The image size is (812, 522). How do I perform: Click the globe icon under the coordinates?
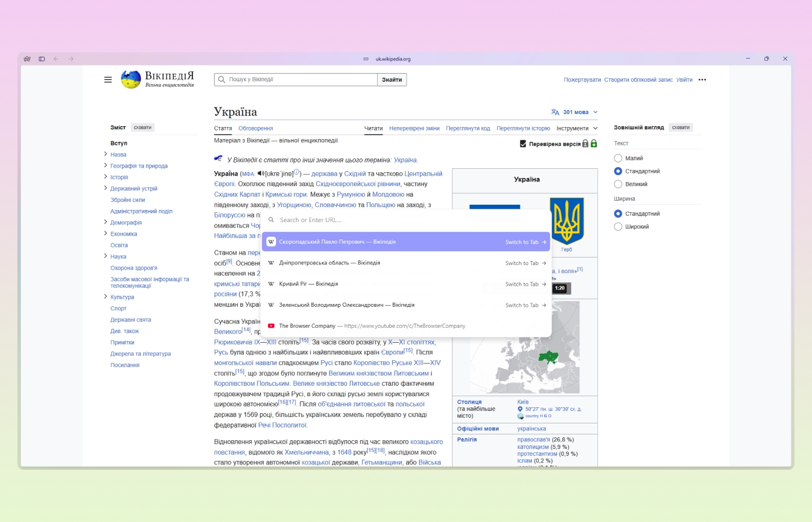[520, 416]
